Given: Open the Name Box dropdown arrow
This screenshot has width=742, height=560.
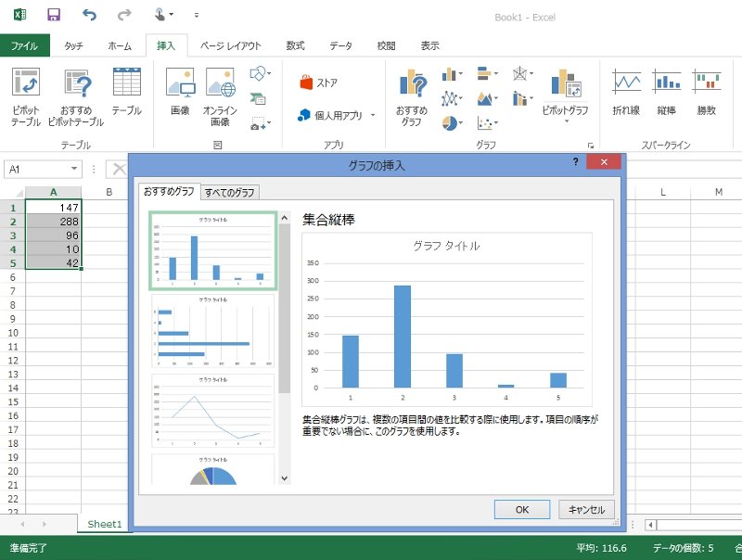Looking at the screenshot, I should (74, 169).
